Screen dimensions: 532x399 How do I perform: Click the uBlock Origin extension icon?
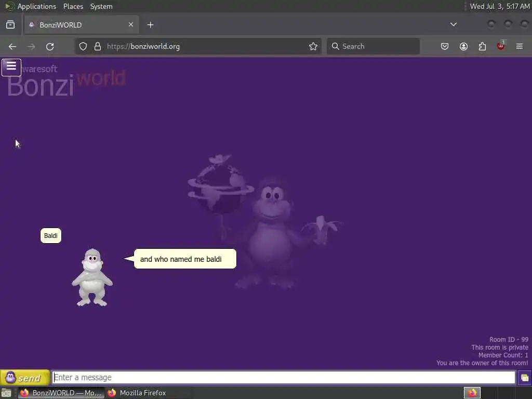[501, 46]
